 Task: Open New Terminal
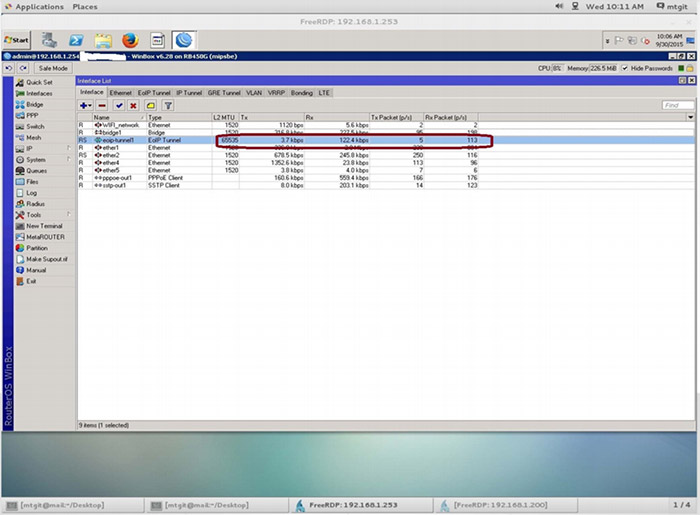click(x=44, y=226)
